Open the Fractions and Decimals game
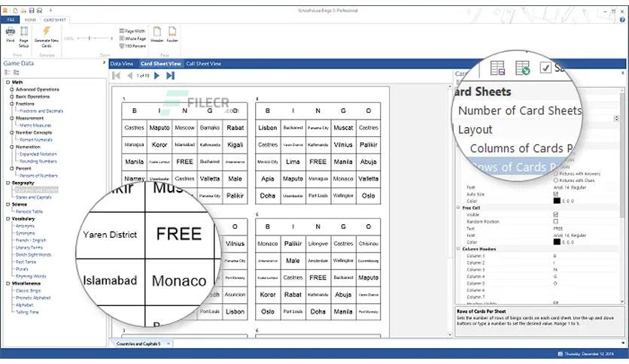The width and height of the screenshot is (629, 364). (x=41, y=111)
